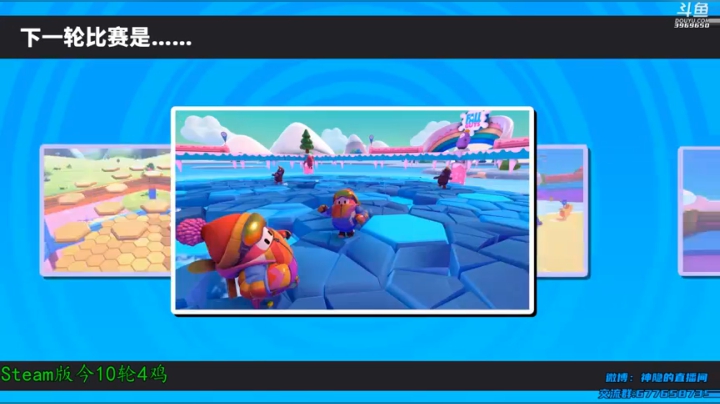Select the center ice hexagon level thumbnail
The height and width of the screenshot is (404, 720).
[x=352, y=210]
